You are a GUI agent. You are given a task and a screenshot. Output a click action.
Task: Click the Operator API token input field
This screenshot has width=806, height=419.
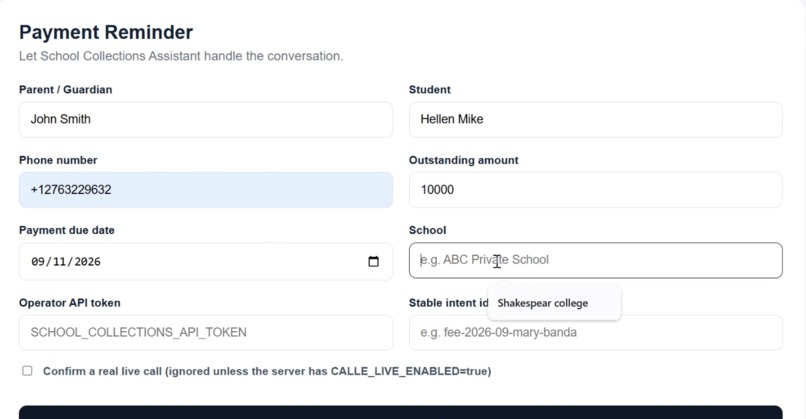pyautogui.click(x=206, y=332)
